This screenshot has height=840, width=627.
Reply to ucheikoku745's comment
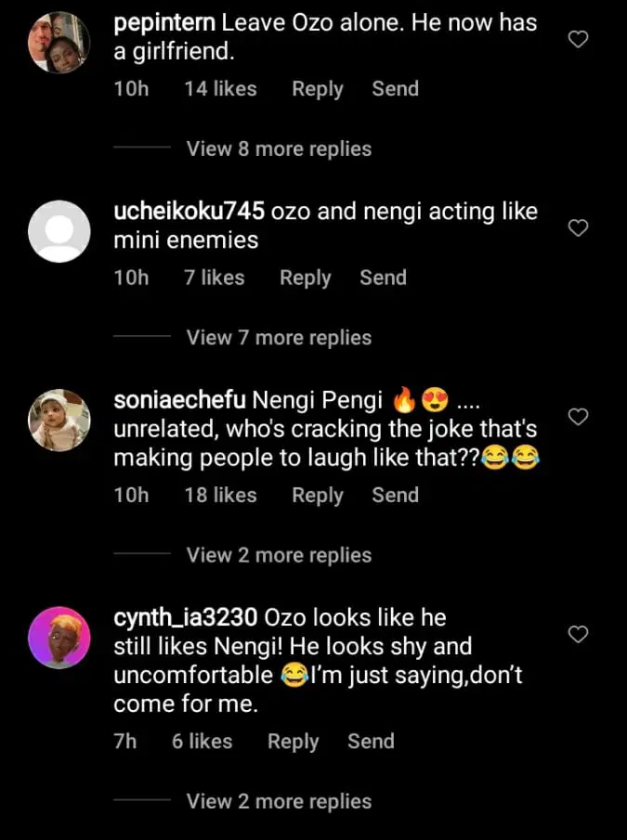[306, 278]
